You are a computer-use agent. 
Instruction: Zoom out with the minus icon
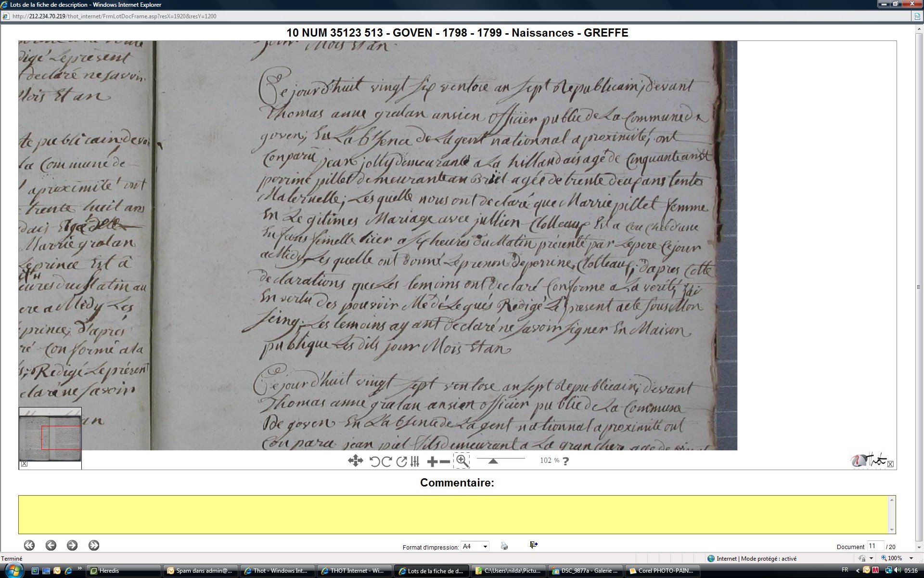tap(445, 461)
